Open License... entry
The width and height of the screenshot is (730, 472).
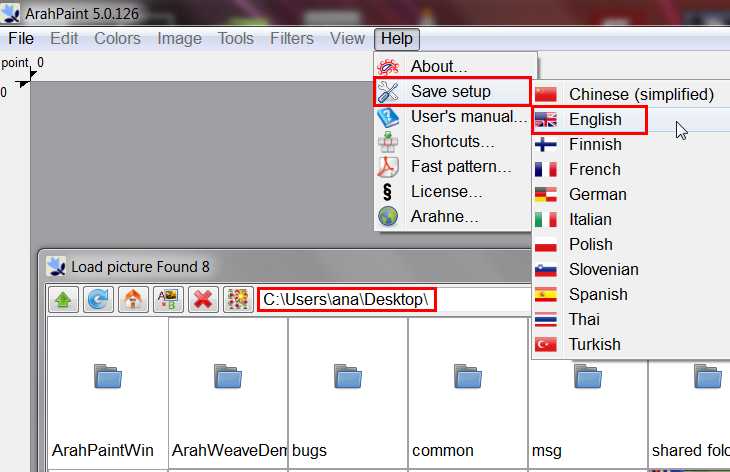(453, 192)
